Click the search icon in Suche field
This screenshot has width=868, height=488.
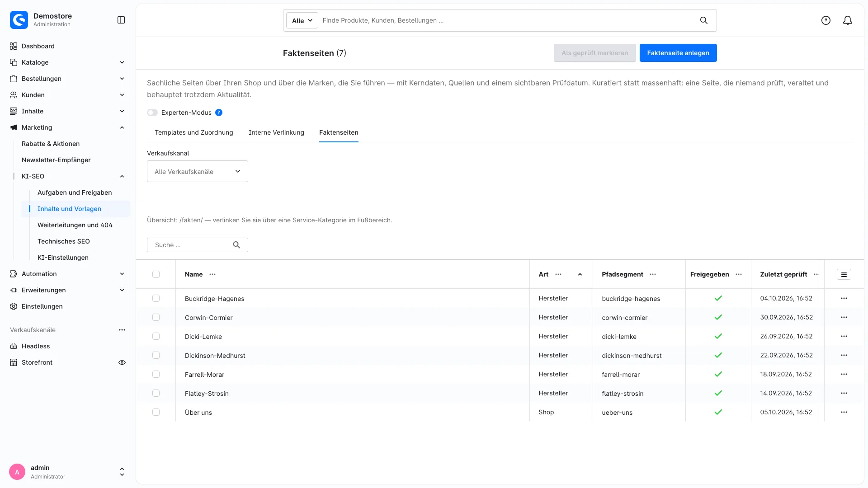point(236,245)
